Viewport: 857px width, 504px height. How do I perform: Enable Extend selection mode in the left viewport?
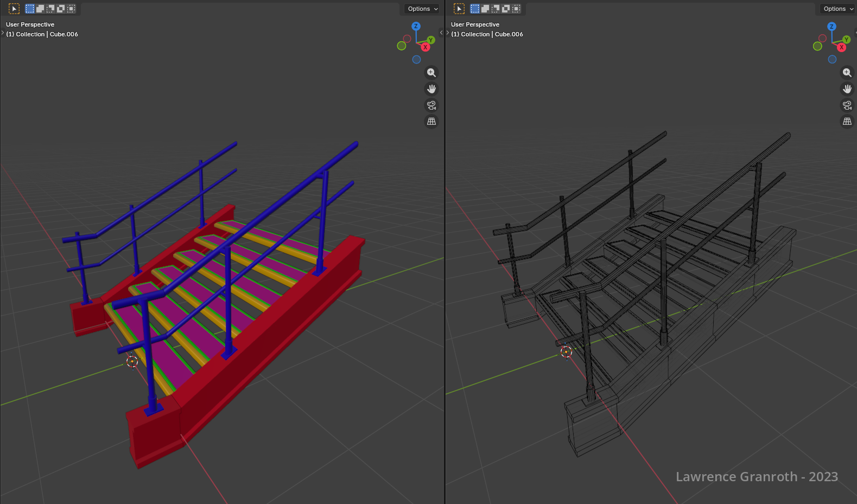click(x=40, y=9)
